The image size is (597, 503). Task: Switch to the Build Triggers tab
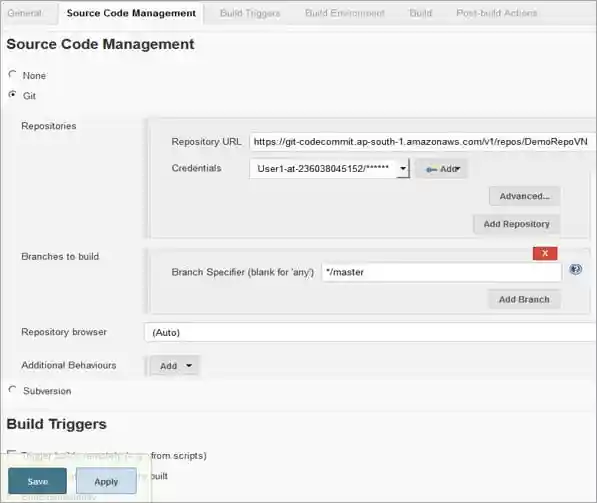point(250,13)
